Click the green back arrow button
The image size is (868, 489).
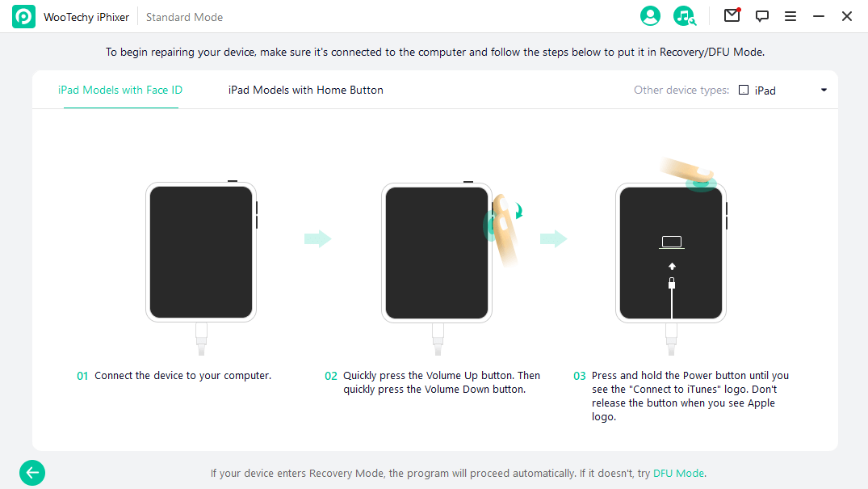pos(32,473)
